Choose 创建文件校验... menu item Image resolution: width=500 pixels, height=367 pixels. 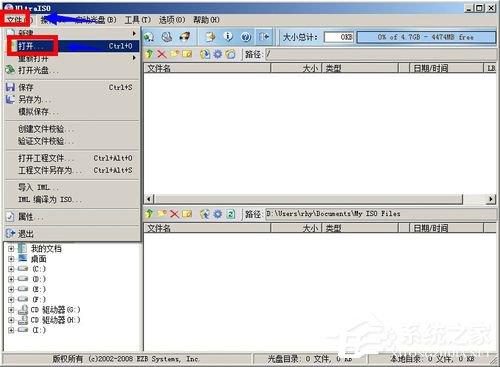[72, 129]
